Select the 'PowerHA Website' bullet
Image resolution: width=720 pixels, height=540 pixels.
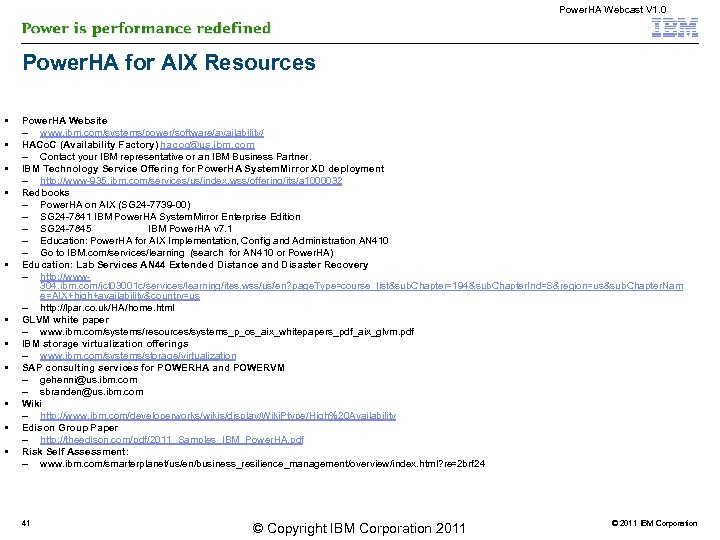(65, 121)
